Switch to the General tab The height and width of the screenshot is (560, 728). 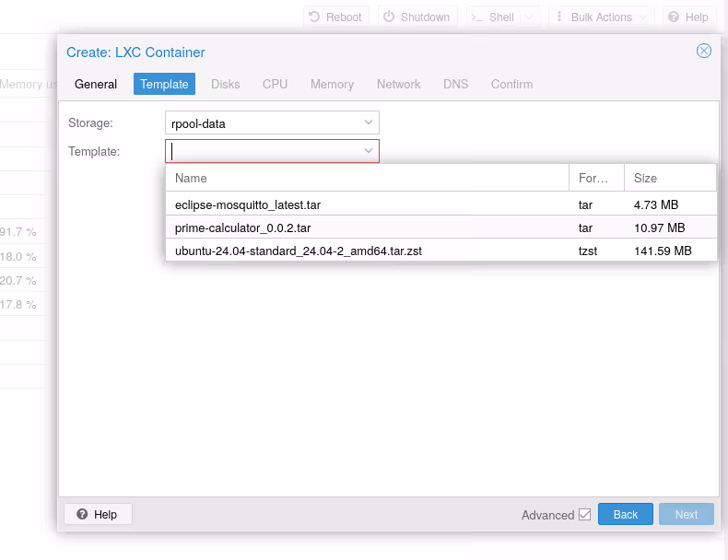(96, 84)
